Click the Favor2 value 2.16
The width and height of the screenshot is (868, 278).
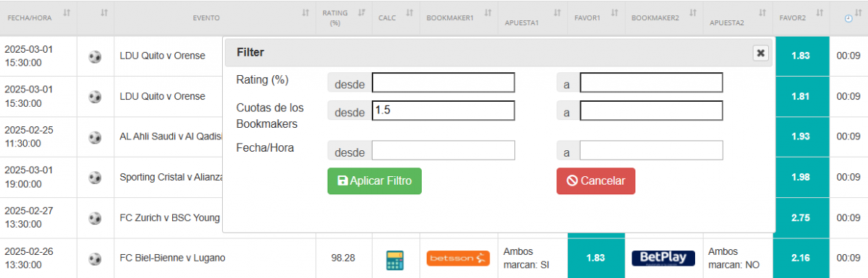(801, 258)
